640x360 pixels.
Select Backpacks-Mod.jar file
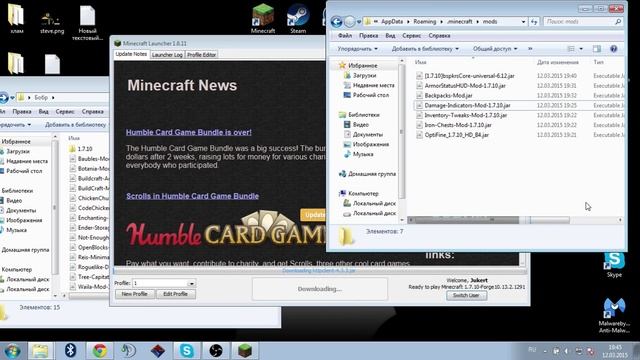[448, 96]
